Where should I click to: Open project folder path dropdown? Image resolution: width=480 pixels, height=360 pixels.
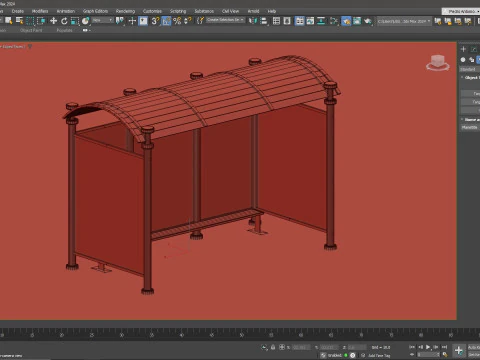tap(404, 21)
